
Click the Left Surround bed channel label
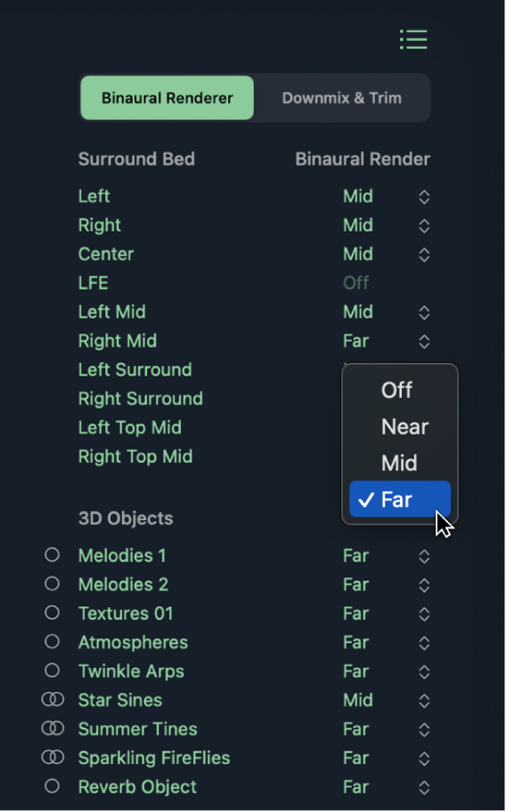tap(135, 369)
